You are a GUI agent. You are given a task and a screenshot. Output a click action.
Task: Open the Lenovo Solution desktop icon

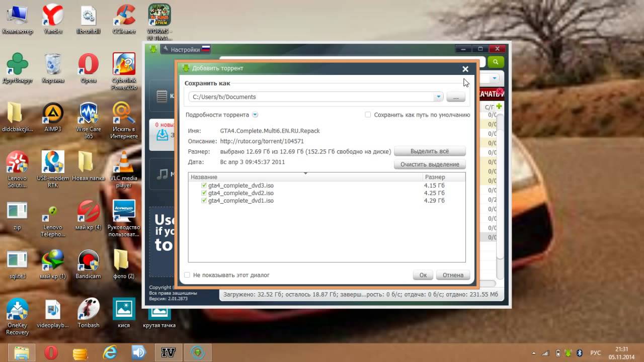(x=17, y=169)
